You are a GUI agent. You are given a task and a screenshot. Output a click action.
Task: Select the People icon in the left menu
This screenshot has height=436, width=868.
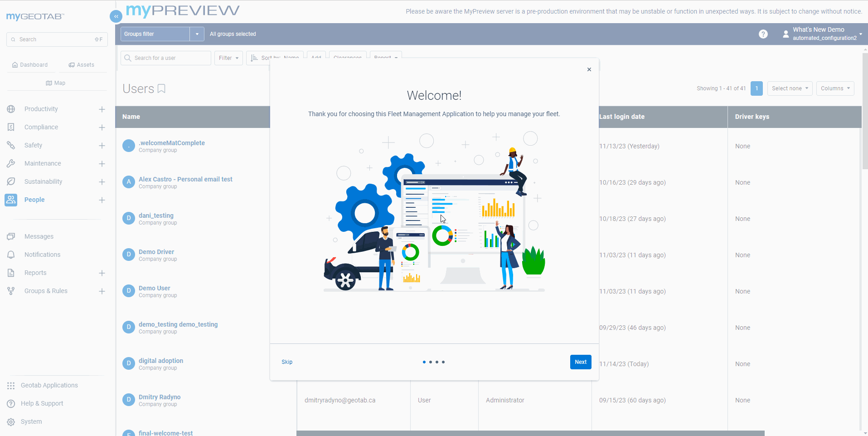[10, 200]
